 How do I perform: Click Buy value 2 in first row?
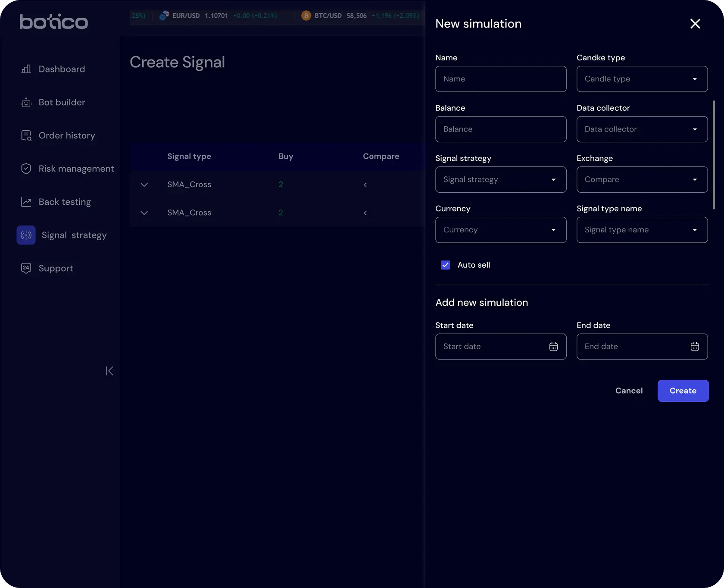(281, 185)
